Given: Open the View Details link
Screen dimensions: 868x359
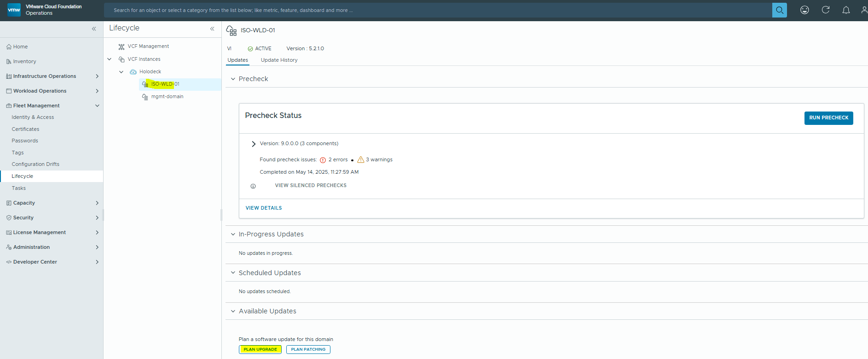Looking at the screenshot, I should pos(264,208).
